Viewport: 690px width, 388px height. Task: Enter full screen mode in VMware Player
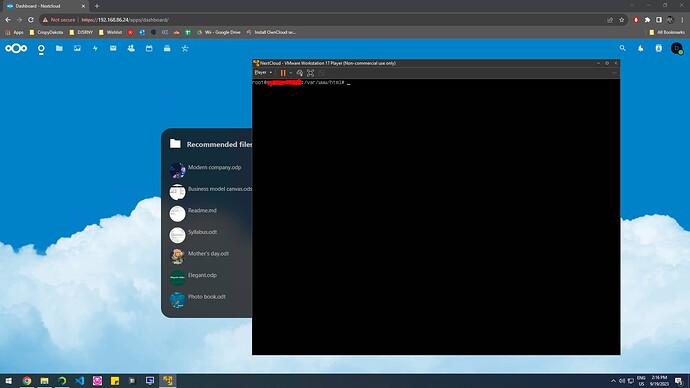[310, 73]
